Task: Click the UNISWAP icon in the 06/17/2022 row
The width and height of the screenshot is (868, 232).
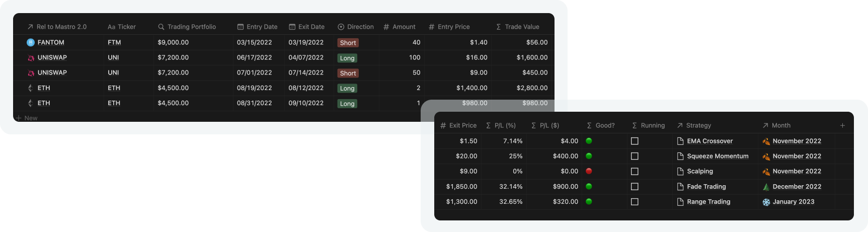Action: click(x=31, y=58)
